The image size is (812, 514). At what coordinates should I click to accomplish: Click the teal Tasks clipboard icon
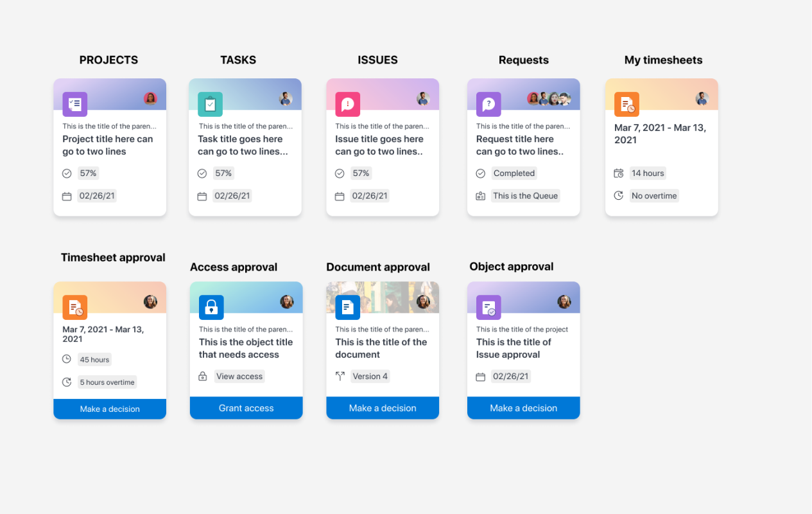click(x=210, y=104)
